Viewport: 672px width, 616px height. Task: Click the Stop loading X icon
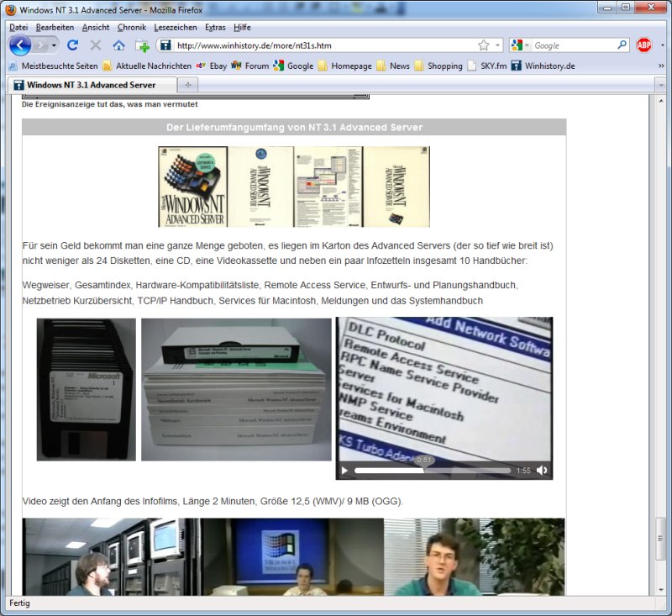pyautogui.click(x=96, y=45)
